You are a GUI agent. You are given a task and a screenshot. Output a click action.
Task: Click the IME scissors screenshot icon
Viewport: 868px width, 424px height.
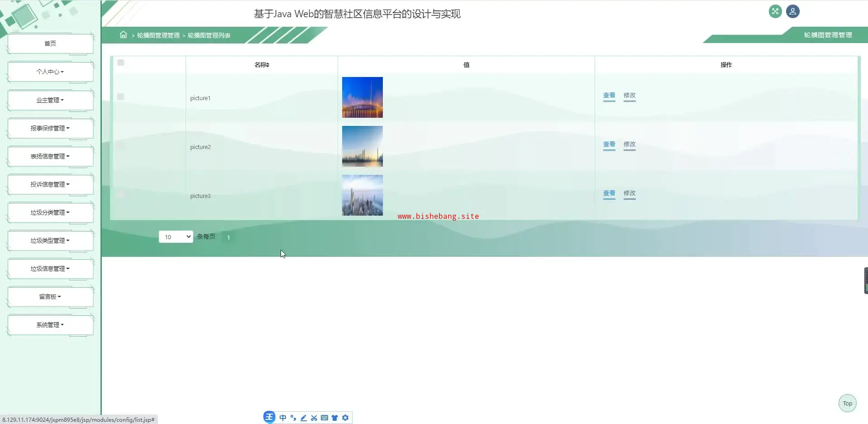[314, 418]
